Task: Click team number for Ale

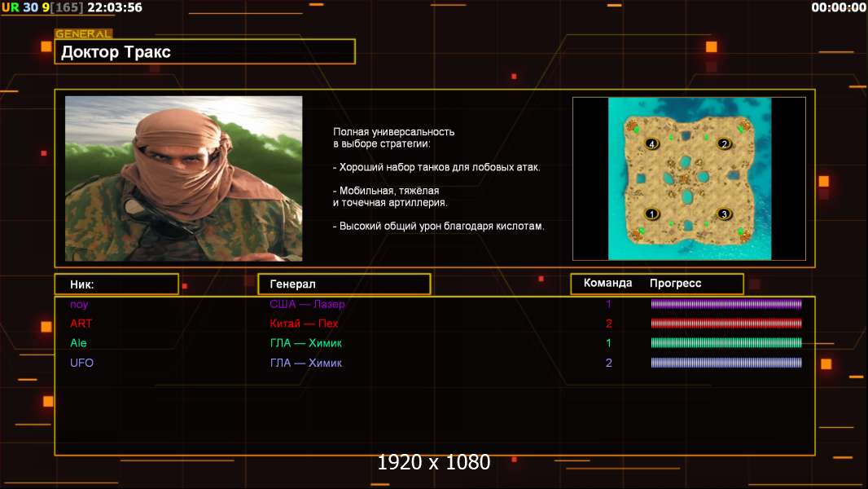Action: click(x=608, y=343)
